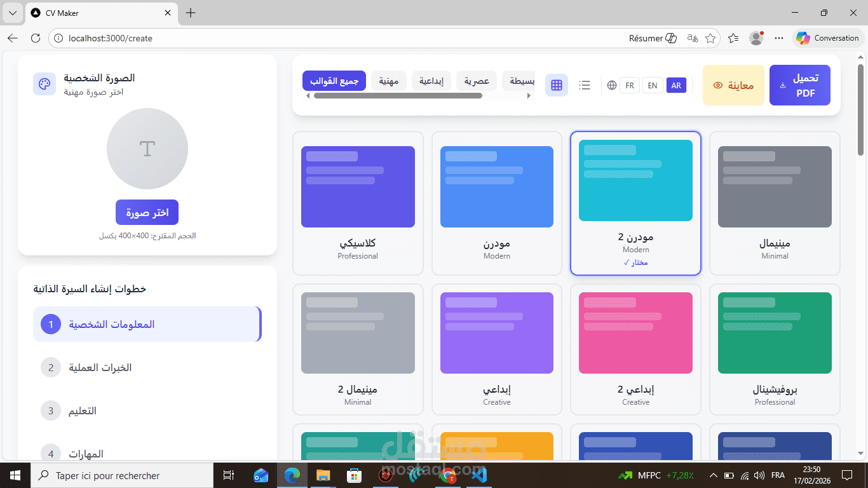Click step 1 icon for المعلومات الشخصية
The image size is (868, 488).
[x=50, y=324]
